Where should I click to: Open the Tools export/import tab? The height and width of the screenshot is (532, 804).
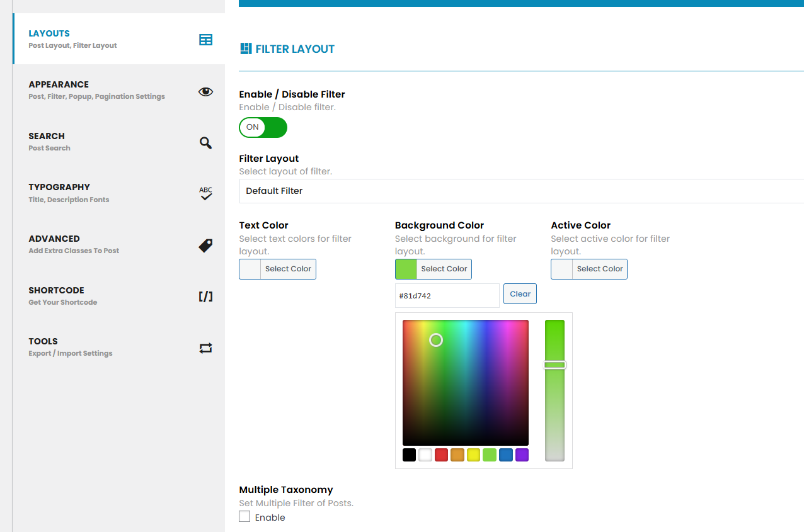click(118, 347)
